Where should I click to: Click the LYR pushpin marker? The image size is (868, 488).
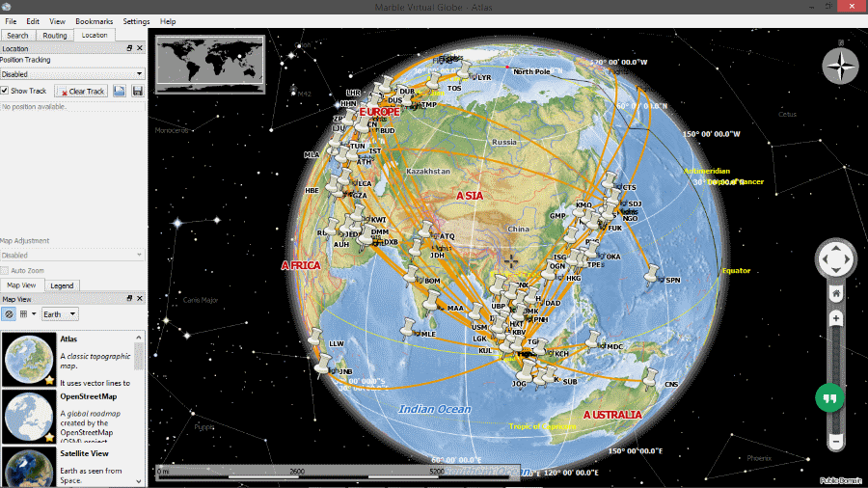click(465, 70)
